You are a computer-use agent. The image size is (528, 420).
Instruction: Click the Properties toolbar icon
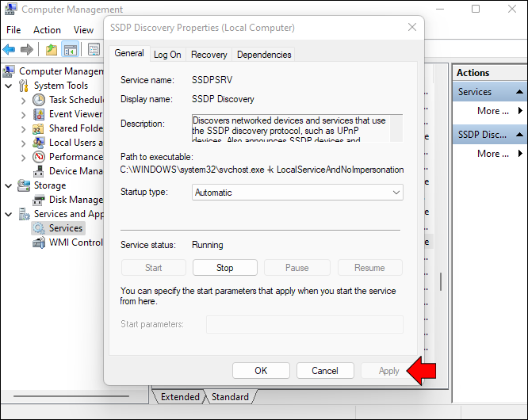94,50
